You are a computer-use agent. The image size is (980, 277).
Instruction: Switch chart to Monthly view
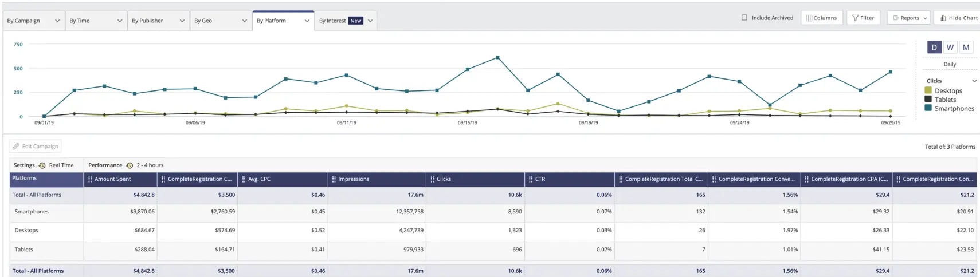966,48
